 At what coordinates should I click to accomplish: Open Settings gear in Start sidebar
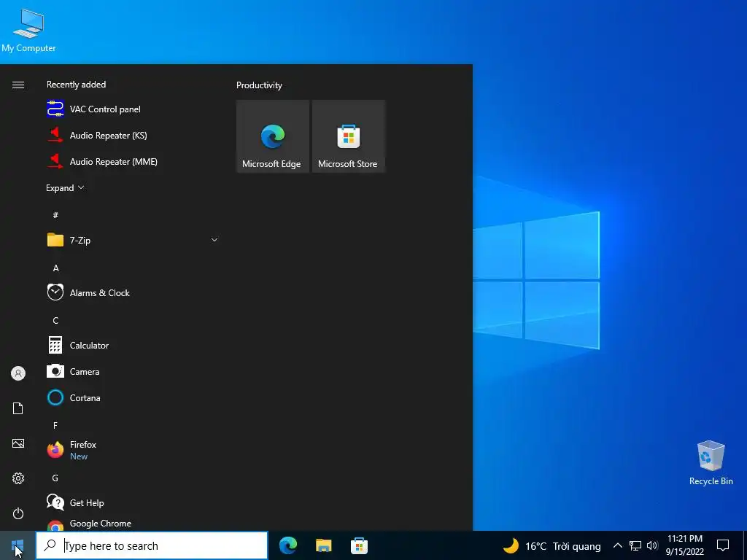click(18, 478)
